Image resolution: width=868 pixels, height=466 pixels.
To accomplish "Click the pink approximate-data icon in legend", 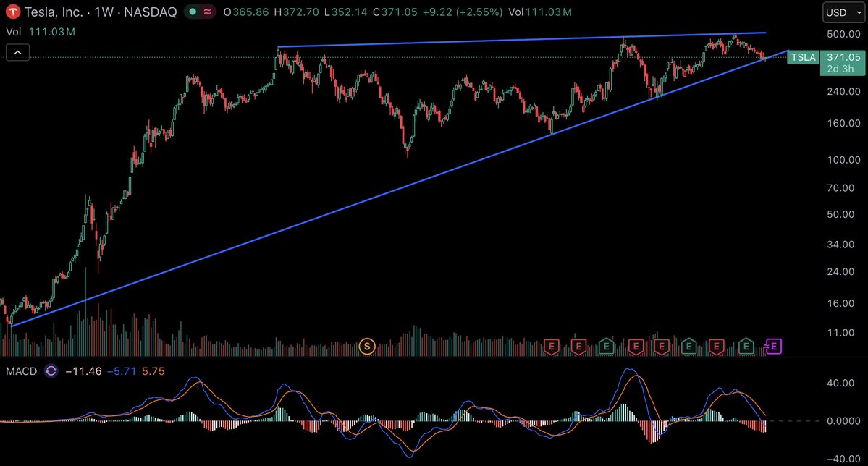I will coord(208,12).
